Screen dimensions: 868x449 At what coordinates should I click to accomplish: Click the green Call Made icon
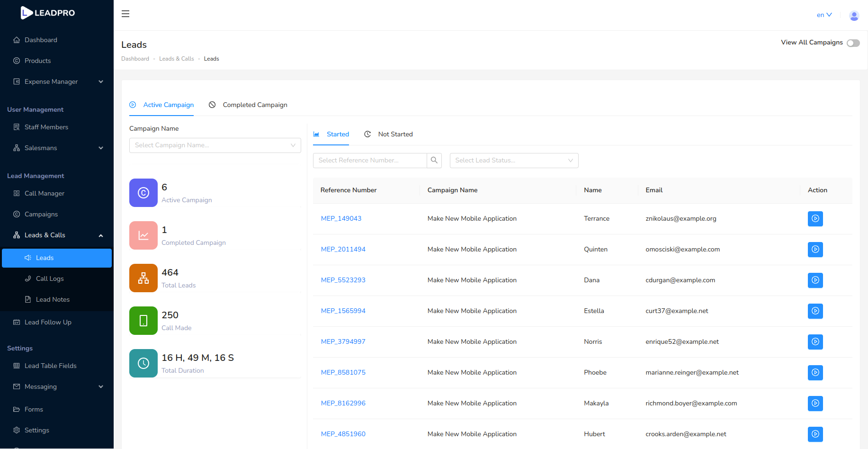(143, 321)
